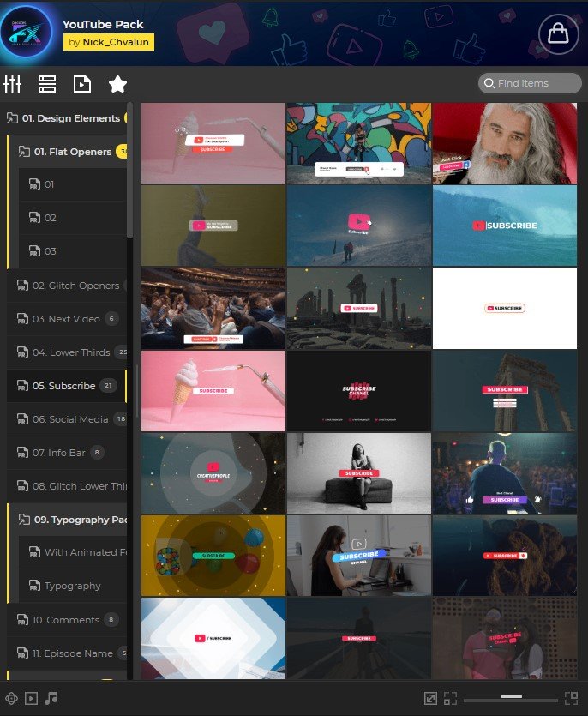
Task: Adjust the thumbnail size slider
Action: pos(512,699)
